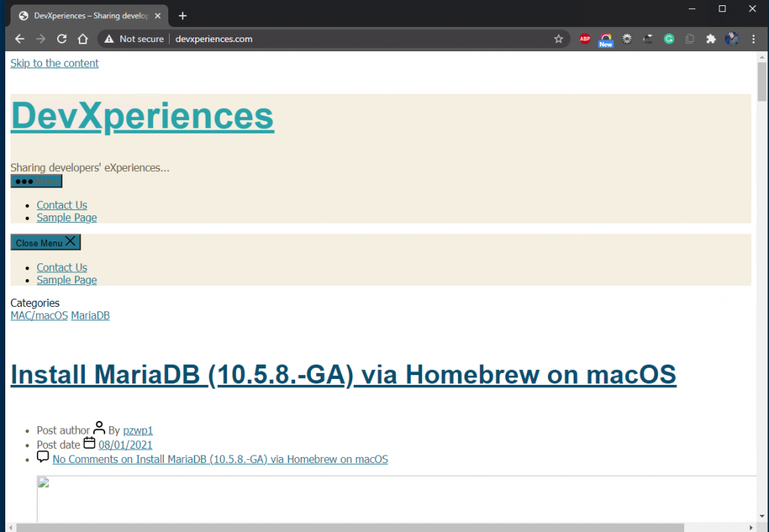The image size is (769, 532).
Task: Click the vertical scrollbar down arrow
Action: click(x=761, y=515)
